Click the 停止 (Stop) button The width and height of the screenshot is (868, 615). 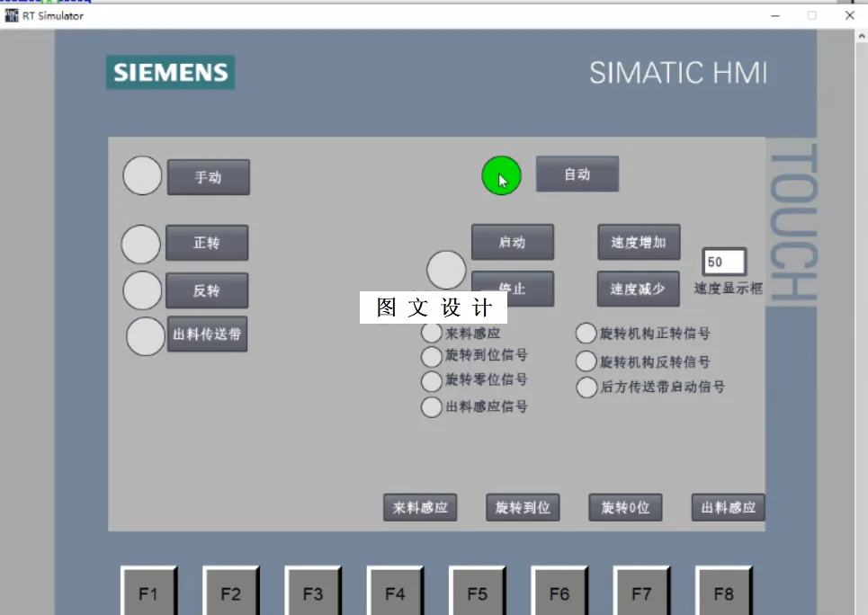coord(513,289)
